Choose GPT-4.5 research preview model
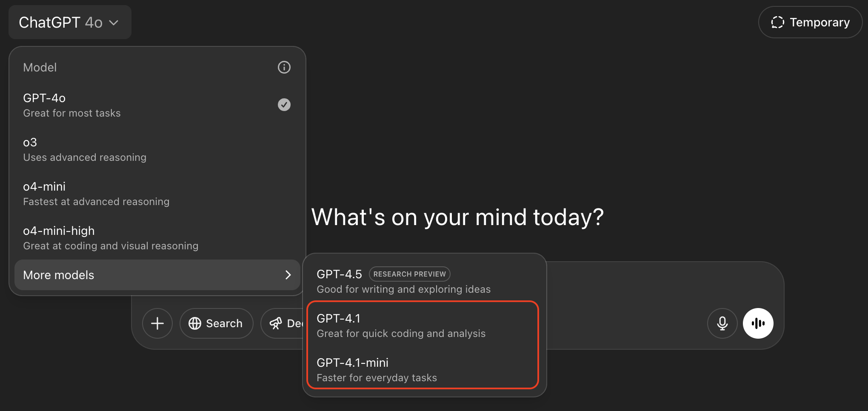 point(423,281)
